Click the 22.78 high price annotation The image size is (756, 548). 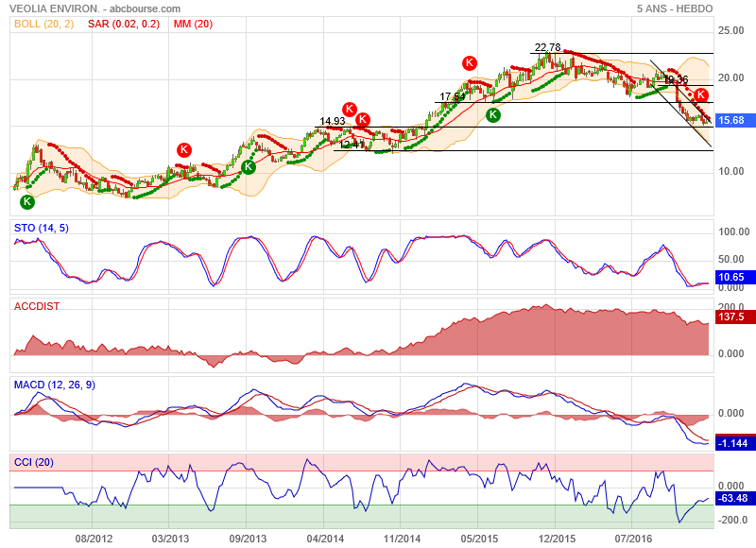[548, 47]
